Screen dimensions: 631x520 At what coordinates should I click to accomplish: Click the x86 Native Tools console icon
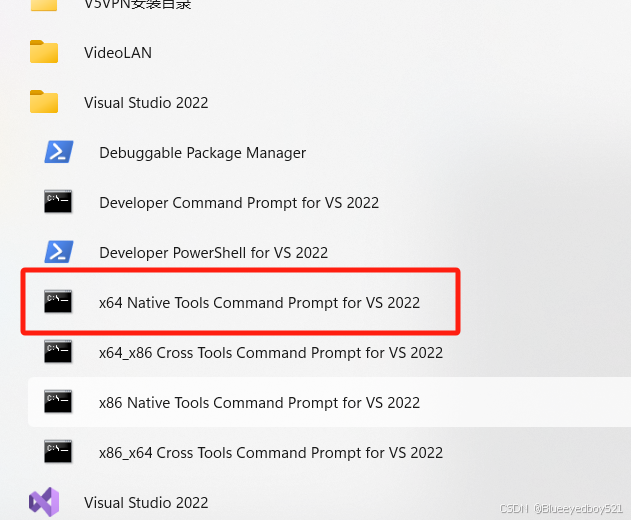pos(58,401)
